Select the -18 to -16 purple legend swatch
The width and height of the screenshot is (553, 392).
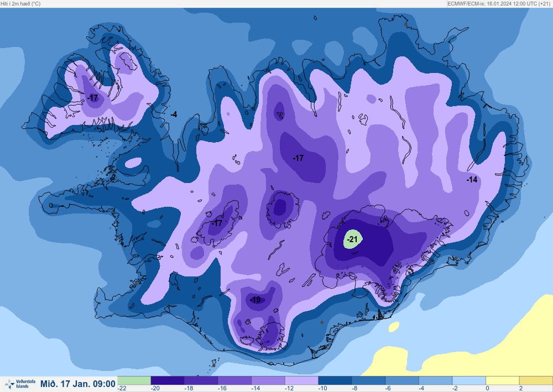[x=201, y=380]
